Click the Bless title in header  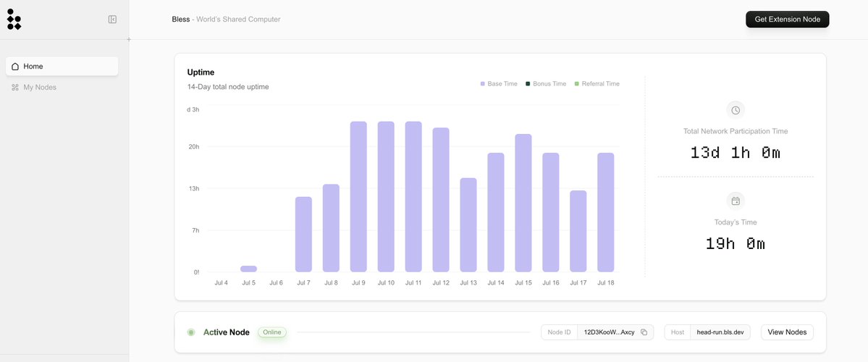click(180, 20)
